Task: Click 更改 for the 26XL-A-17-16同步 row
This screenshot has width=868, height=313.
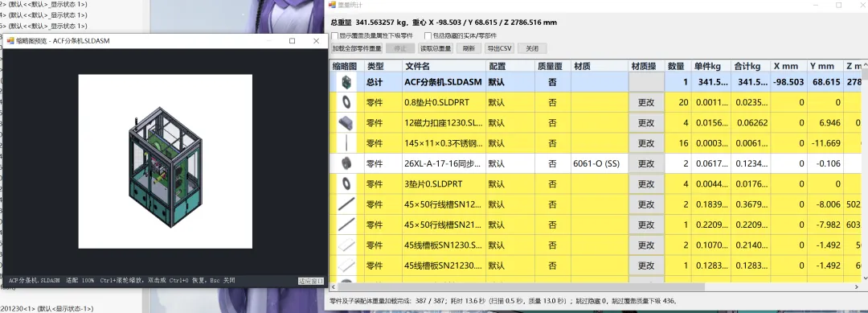Action: pyautogui.click(x=646, y=164)
